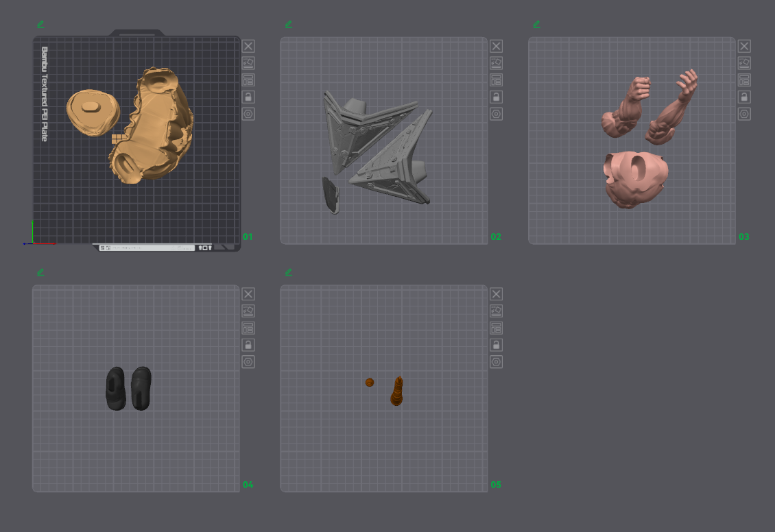This screenshot has height=532, width=775.
Task: Edit the name of plate 02
Action: coord(289,24)
